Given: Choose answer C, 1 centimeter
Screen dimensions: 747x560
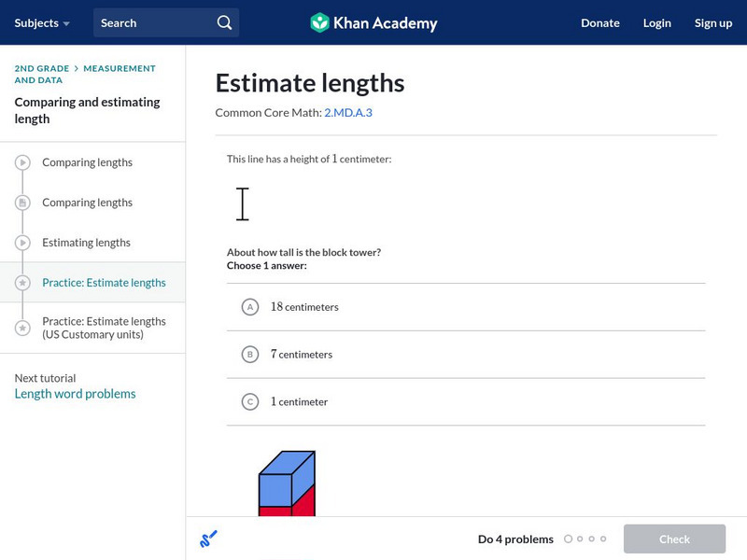Looking at the screenshot, I should coord(249,402).
